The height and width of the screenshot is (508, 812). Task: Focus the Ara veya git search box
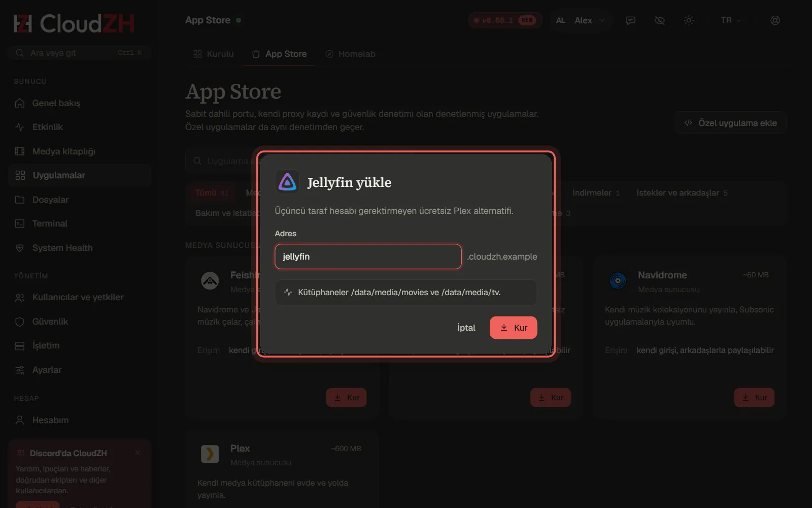pos(79,53)
